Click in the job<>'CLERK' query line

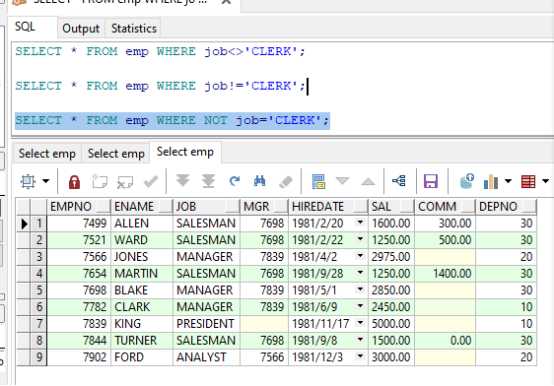pos(160,52)
